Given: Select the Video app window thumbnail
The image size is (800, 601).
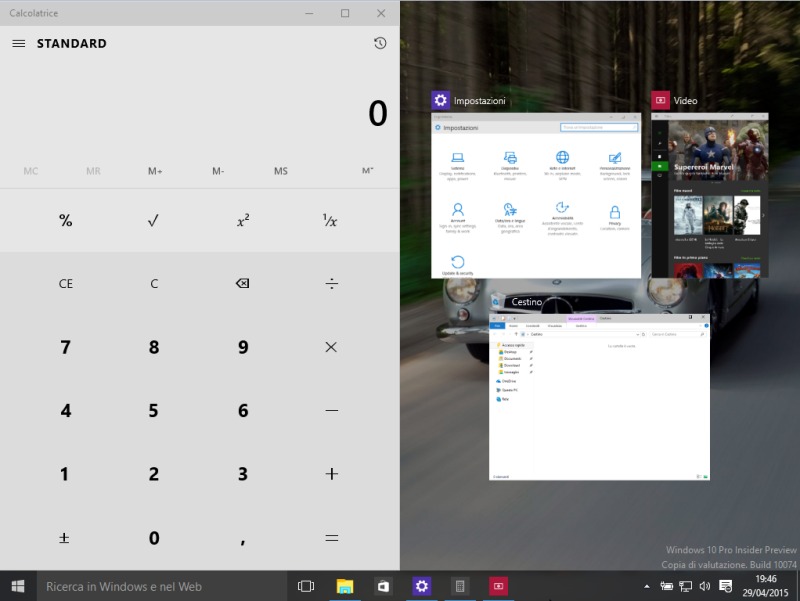Looking at the screenshot, I should tap(710, 195).
